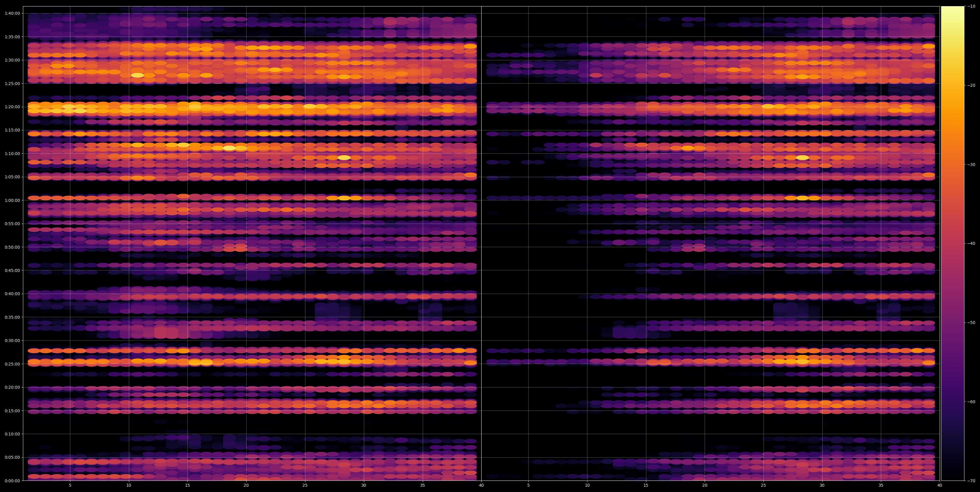The image size is (980, 492).
Task: Click x-axis tick 15 of the right heatmap
Action: click(x=646, y=486)
